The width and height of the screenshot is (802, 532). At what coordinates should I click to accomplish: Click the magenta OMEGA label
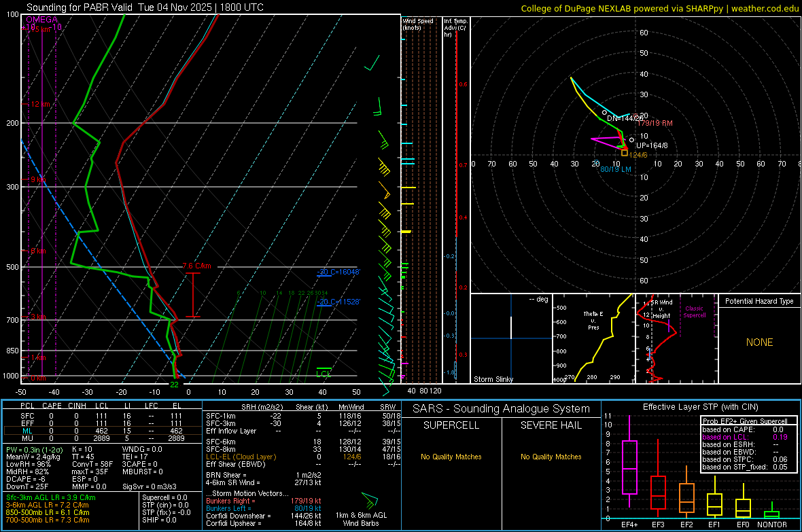pos(42,20)
